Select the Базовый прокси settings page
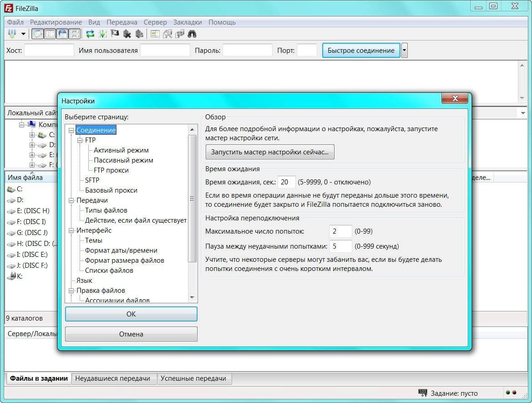The height and width of the screenshot is (403, 532). (111, 190)
